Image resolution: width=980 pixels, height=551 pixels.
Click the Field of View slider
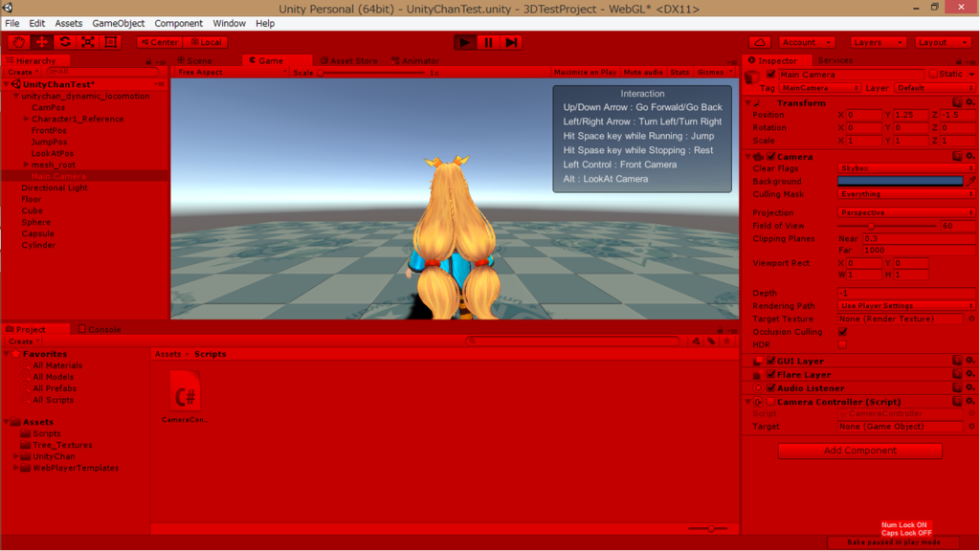[887, 226]
